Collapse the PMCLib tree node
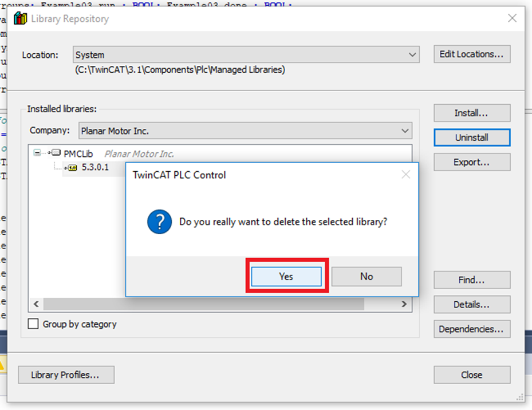Screen dimensions: 532x410 point(38,153)
